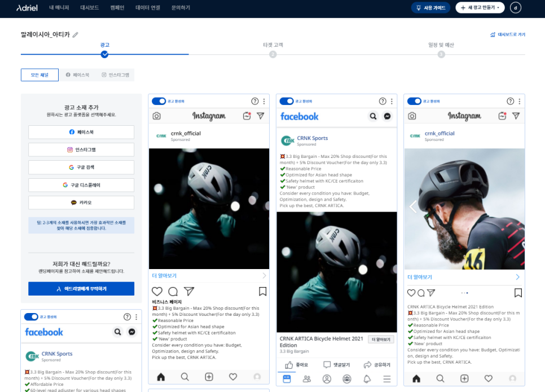Expand 더 알아보기 chevron in right Instagram ad
The height and width of the screenshot is (392, 545).
517,277
